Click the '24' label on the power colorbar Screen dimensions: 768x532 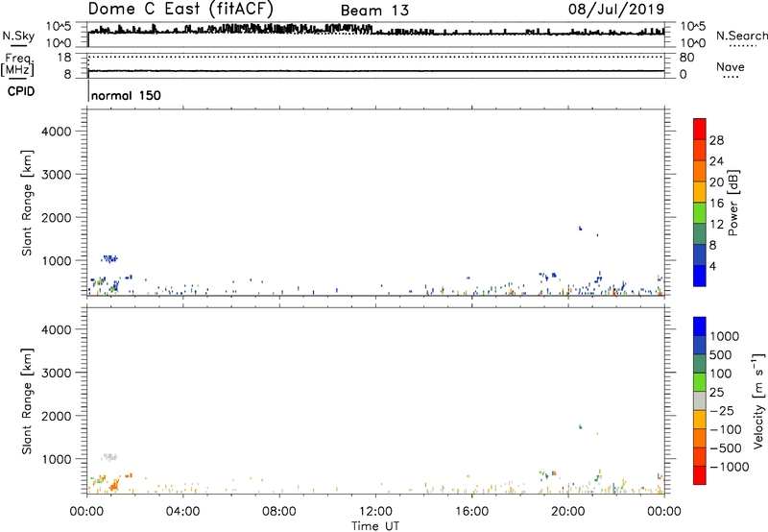[716, 161]
